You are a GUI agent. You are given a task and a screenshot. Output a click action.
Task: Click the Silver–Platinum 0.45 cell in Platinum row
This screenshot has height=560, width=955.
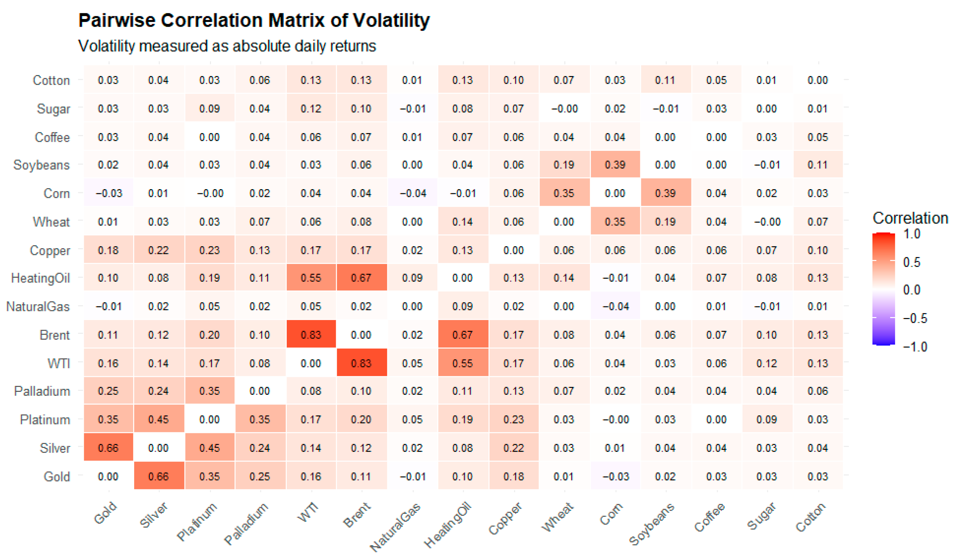[159, 419]
